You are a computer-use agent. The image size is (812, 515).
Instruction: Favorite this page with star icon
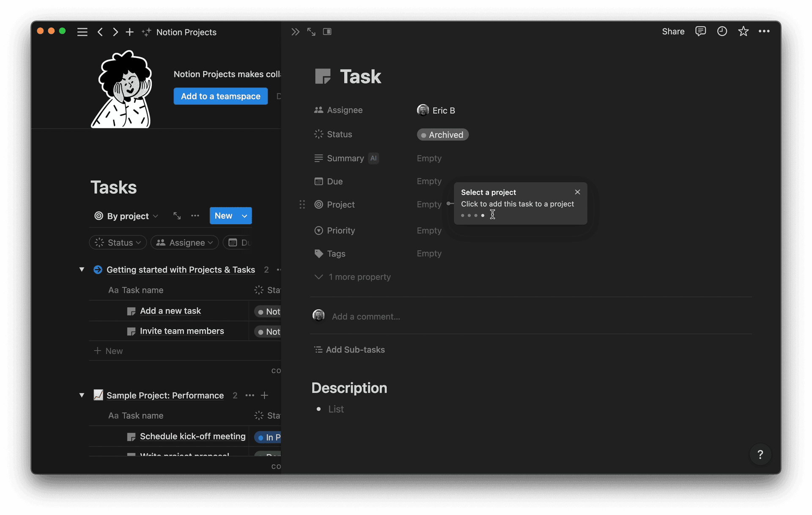click(x=743, y=31)
